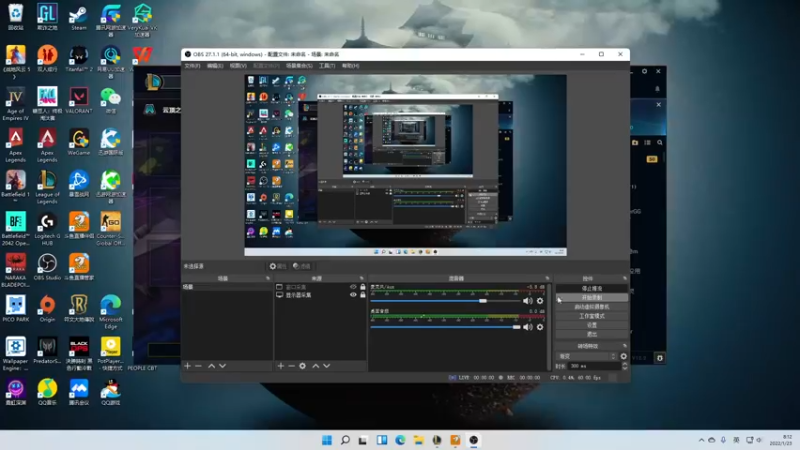Open the Edit (E) menu
Screen dimensions: 800x450
215,66
